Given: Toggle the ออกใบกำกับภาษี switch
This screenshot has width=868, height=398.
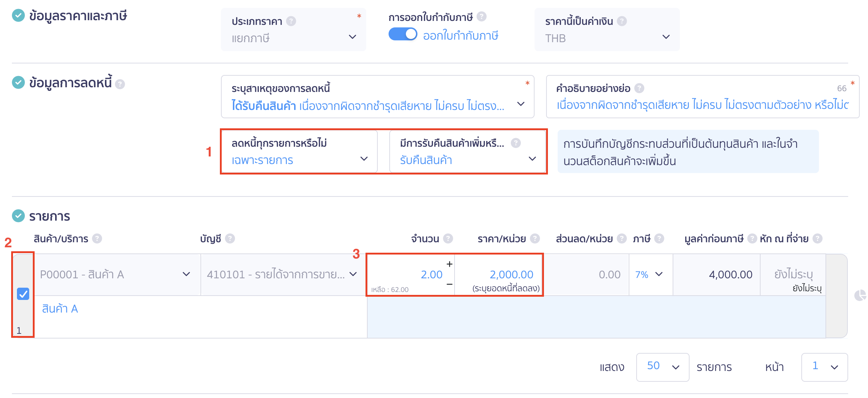Looking at the screenshot, I should (x=403, y=34).
